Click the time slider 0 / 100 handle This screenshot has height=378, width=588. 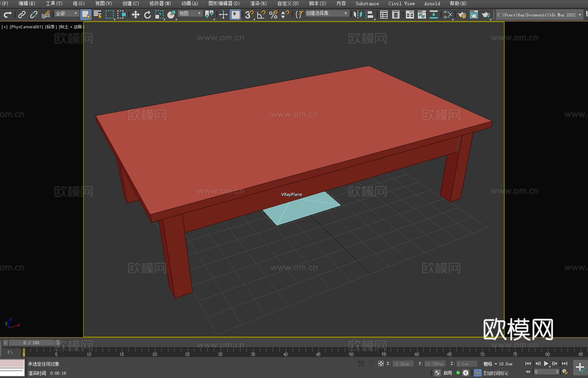pyautogui.click(x=32, y=343)
